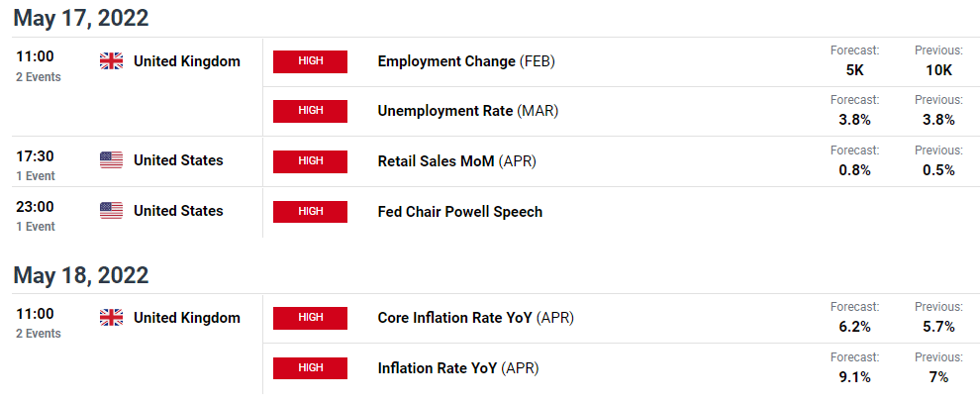This screenshot has width=980, height=402.
Task: Click the US flag in the 17:30 row
Action: click(x=111, y=160)
